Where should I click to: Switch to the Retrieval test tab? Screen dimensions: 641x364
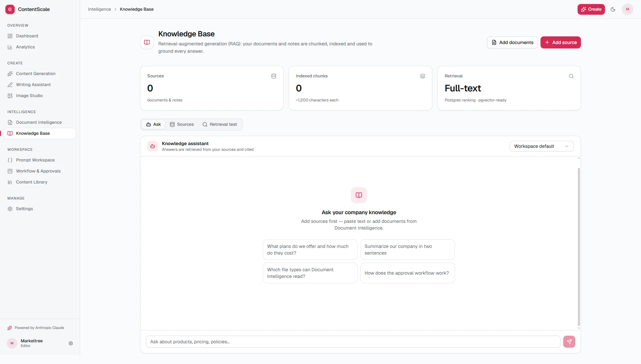tap(220, 124)
